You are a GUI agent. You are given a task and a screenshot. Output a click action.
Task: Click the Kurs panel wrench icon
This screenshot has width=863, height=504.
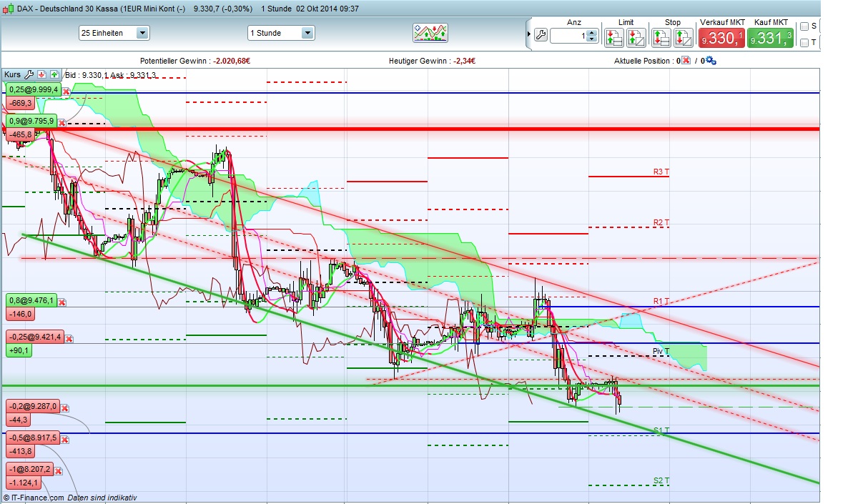pos(29,74)
